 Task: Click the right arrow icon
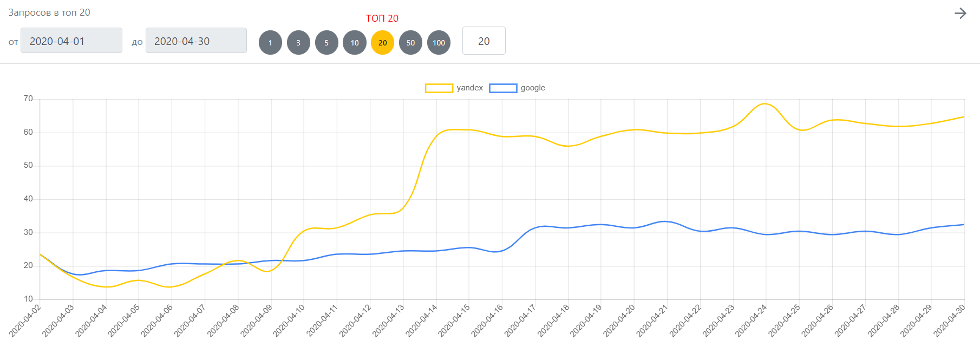coord(960,14)
